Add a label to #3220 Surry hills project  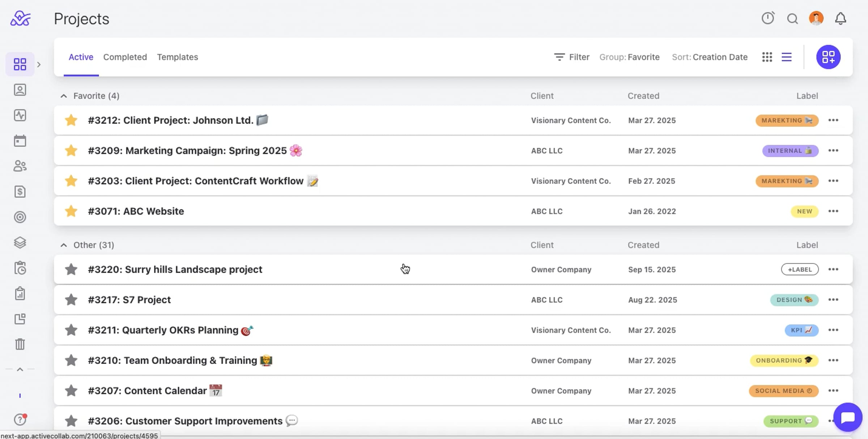point(800,270)
